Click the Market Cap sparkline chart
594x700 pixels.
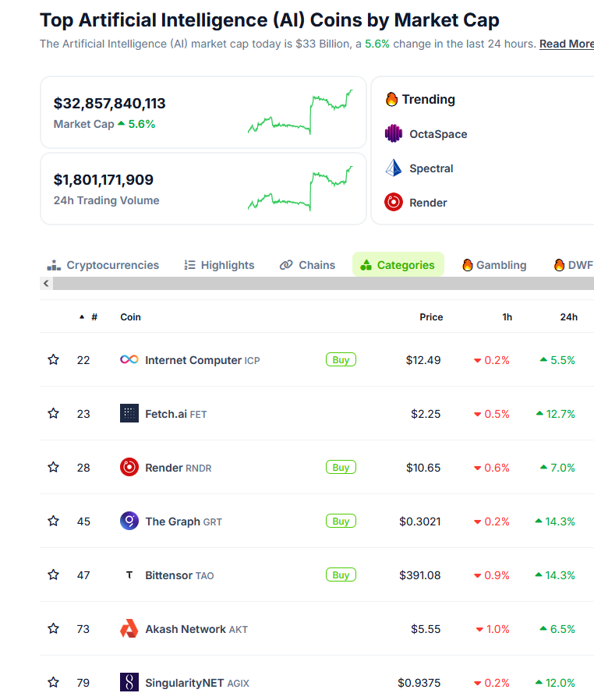[x=300, y=111]
